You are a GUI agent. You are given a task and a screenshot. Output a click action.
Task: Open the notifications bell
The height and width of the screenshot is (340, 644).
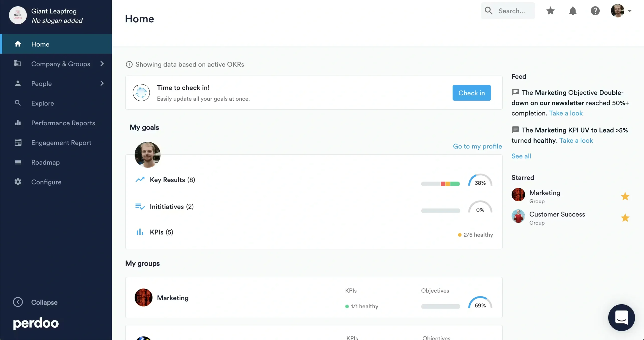(573, 11)
